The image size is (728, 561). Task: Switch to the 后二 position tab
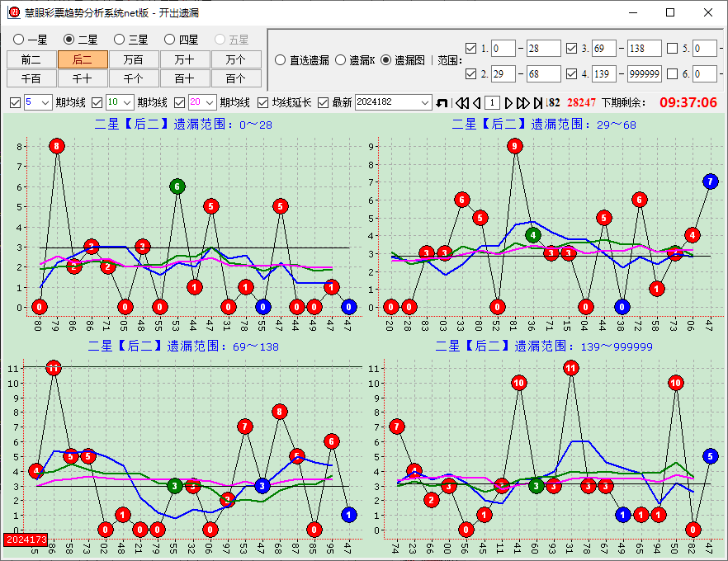click(83, 59)
